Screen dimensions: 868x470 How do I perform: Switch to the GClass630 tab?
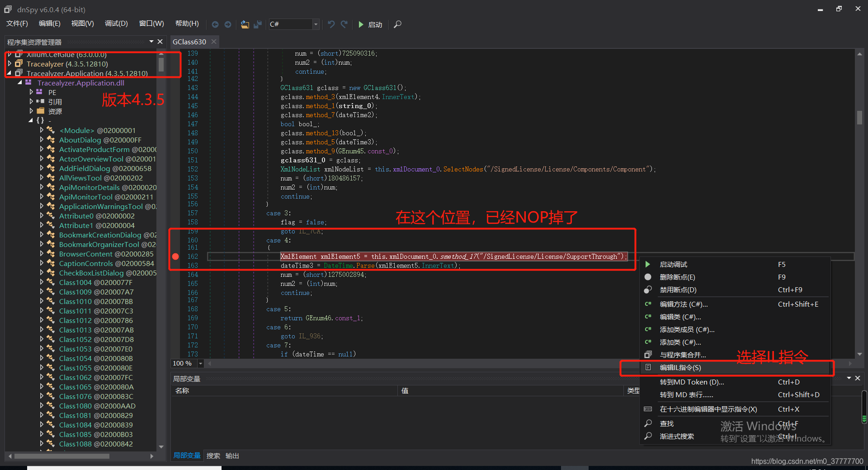coord(189,42)
